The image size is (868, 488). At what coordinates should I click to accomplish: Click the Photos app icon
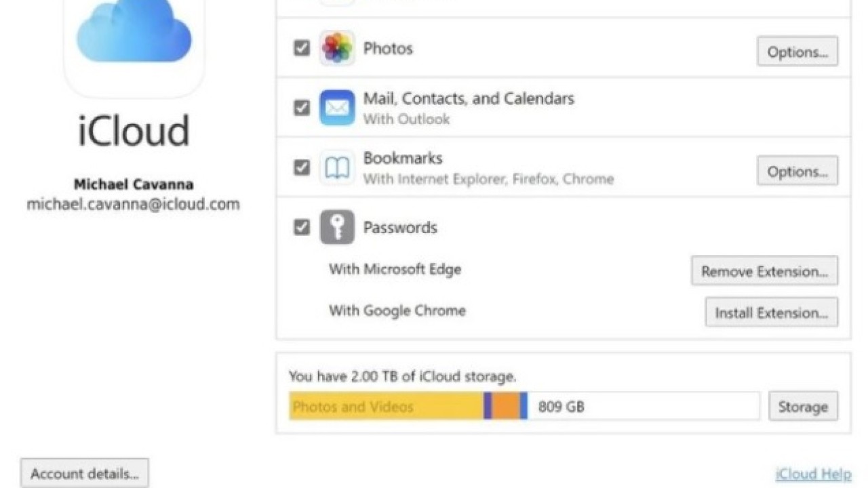[337, 48]
